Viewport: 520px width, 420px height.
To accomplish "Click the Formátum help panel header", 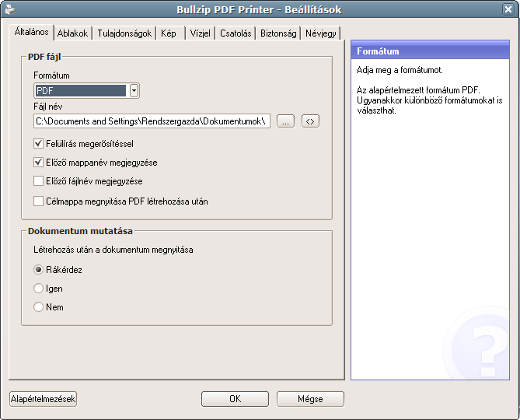I will (x=430, y=51).
